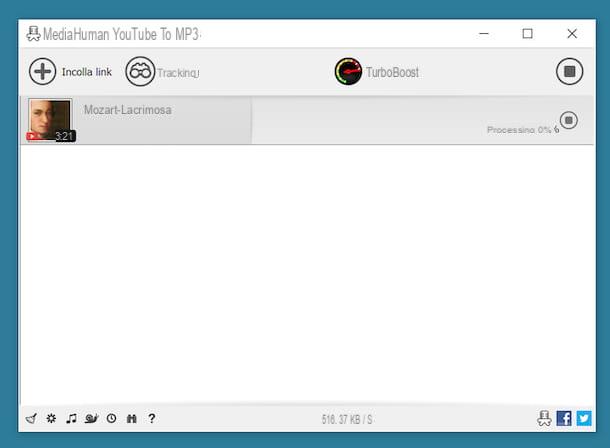Click the download progress bar of Mozart-Lacrimosa
The height and width of the screenshot is (448, 610).
[x=307, y=121]
